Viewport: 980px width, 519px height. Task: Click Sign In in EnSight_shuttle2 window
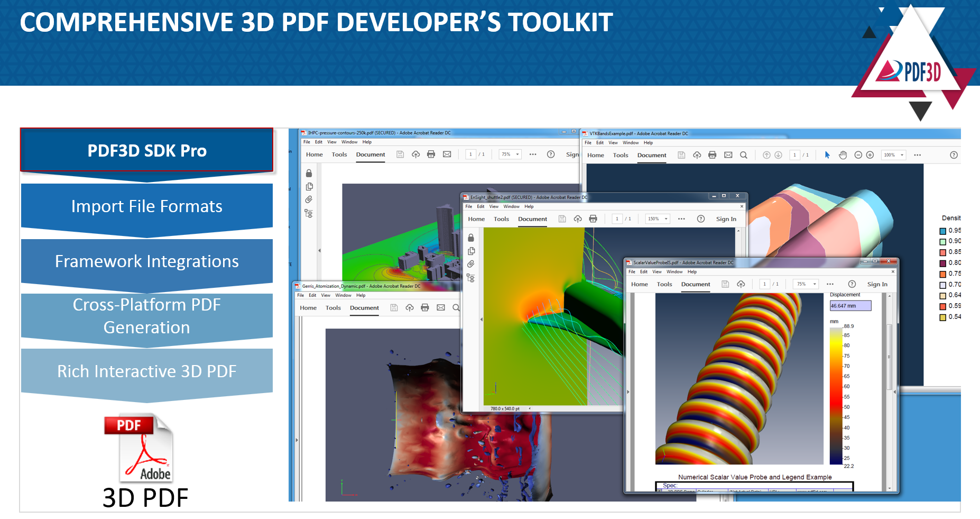coord(726,220)
